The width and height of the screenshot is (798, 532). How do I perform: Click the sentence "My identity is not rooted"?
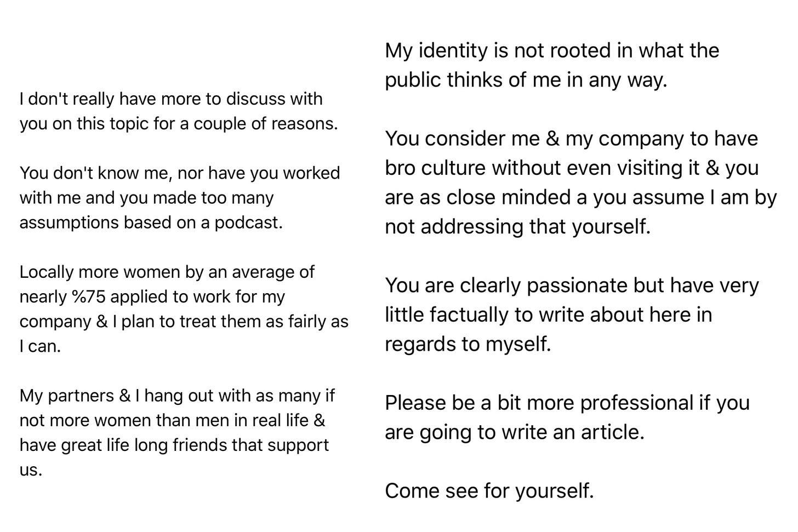pyautogui.click(x=552, y=65)
